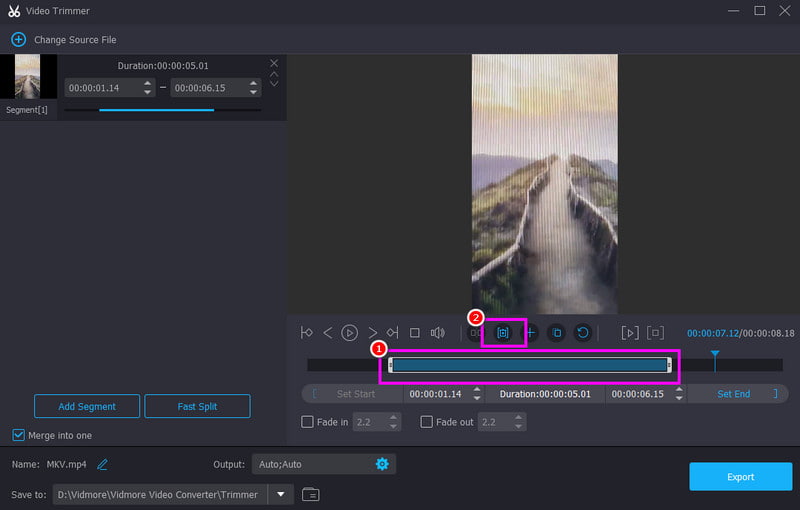Click the copy segment icon
This screenshot has height=510, width=800.
pyautogui.click(x=557, y=333)
